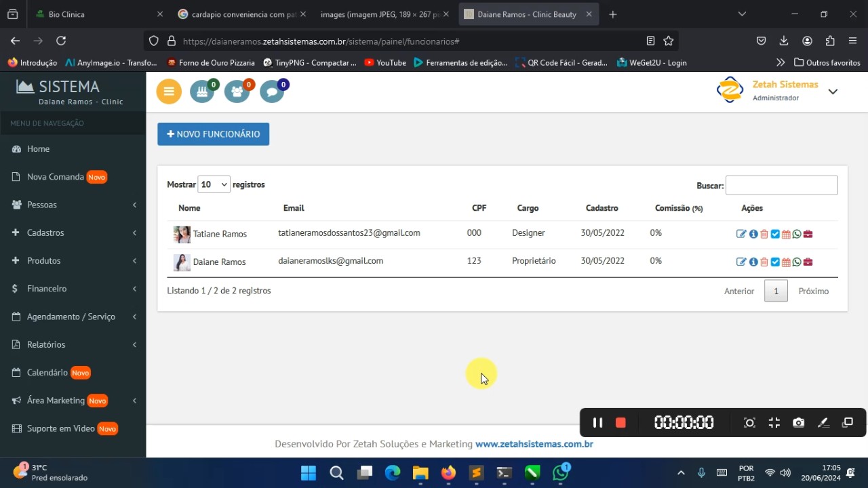Stop the screen recording with red square
The height and width of the screenshot is (488, 868).
click(620, 423)
